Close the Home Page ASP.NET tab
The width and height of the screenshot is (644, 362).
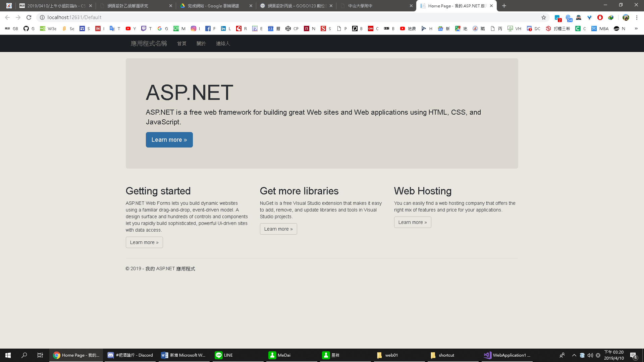(491, 6)
